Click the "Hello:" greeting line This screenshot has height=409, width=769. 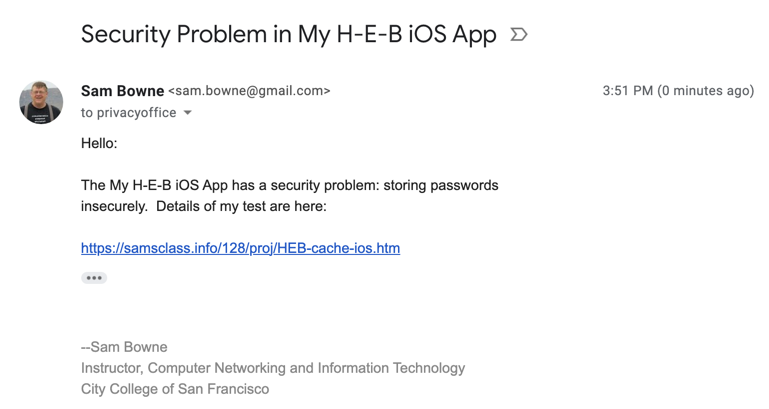point(99,144)
